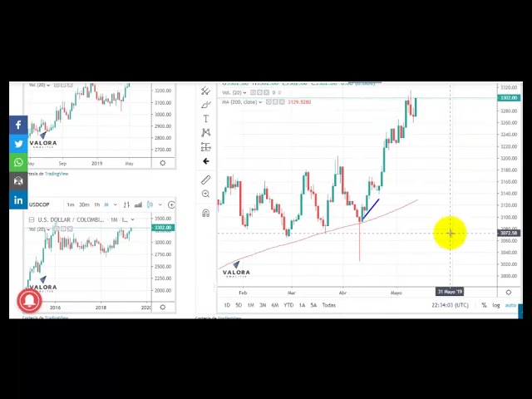Set date range to 6M

275,305
